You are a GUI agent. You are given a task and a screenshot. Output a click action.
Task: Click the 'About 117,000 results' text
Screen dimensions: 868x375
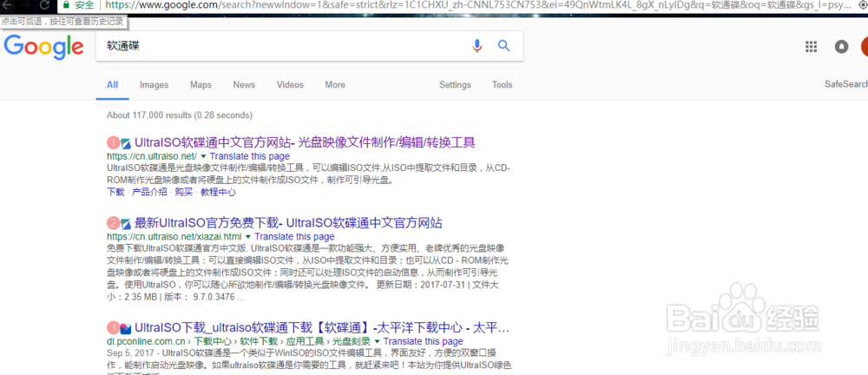click(x=180, y=115)
